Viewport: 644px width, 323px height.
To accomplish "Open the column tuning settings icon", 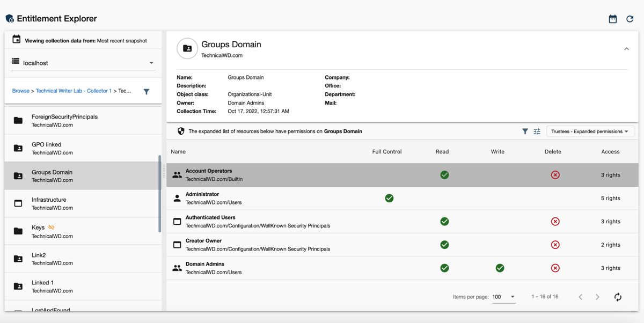I will (x=537, y=131).
